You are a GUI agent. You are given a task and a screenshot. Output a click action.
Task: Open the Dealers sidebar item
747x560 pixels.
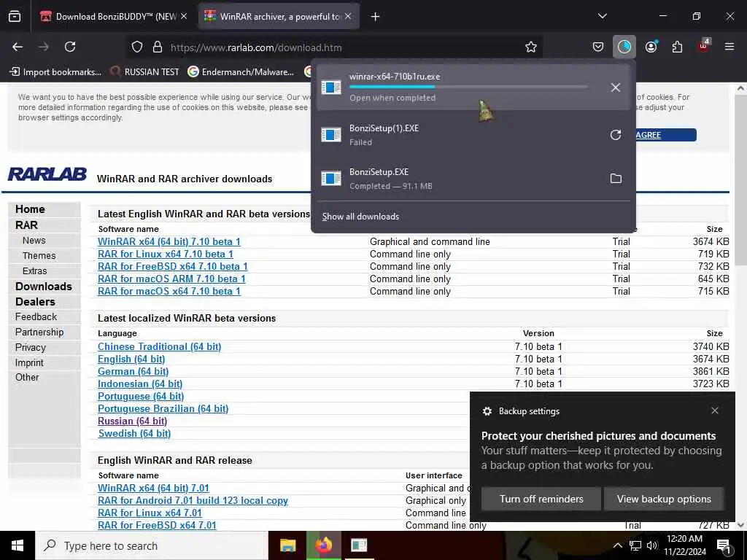tap(35, 301)
